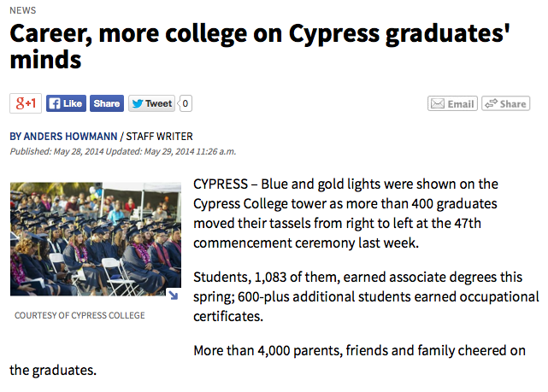This screenshot has height=392, width=548.
Task: Open the gray Share button options
Action: click(506, 103)
